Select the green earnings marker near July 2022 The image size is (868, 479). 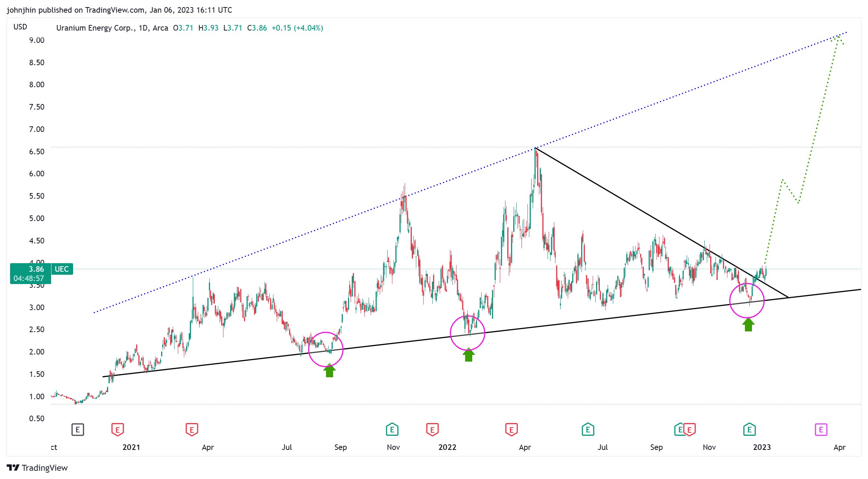(x=588, y=429)
